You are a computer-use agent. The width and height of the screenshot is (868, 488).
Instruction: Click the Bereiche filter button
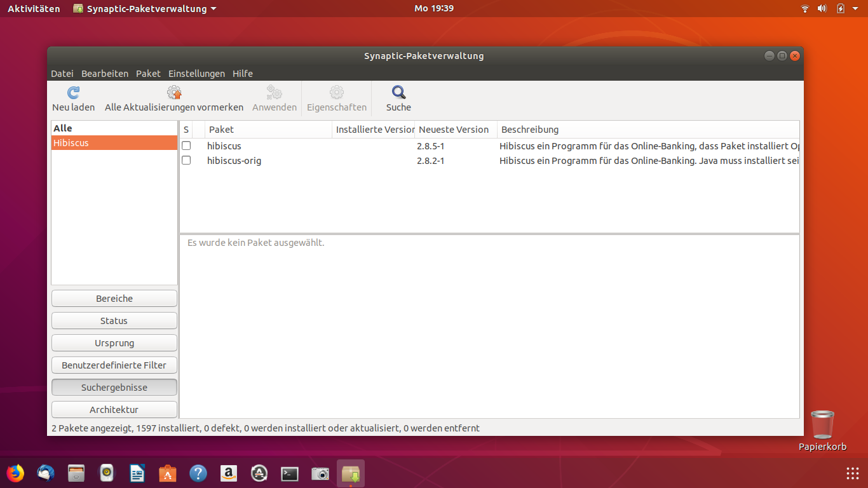114,299
